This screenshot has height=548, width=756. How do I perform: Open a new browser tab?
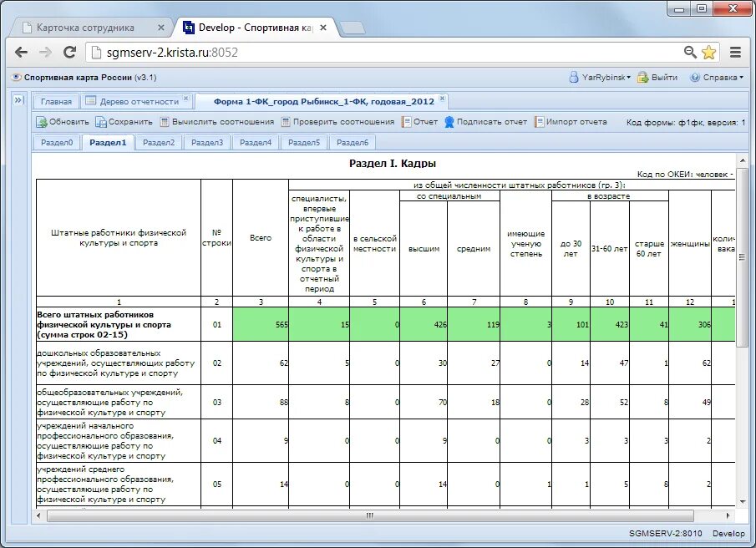point(353,28)
